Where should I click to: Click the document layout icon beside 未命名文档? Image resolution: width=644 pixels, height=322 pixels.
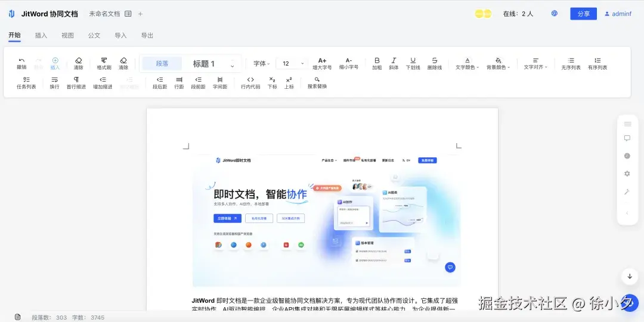128,14
